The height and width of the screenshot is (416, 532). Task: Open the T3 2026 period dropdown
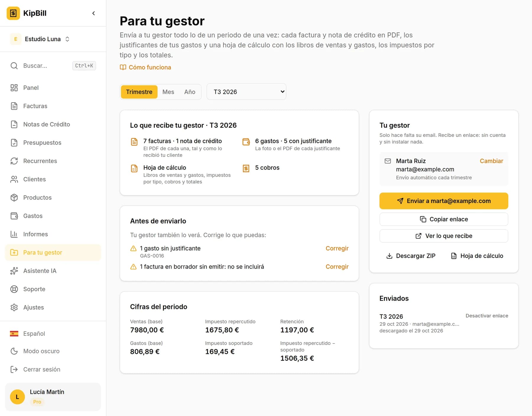coord(246,92)
